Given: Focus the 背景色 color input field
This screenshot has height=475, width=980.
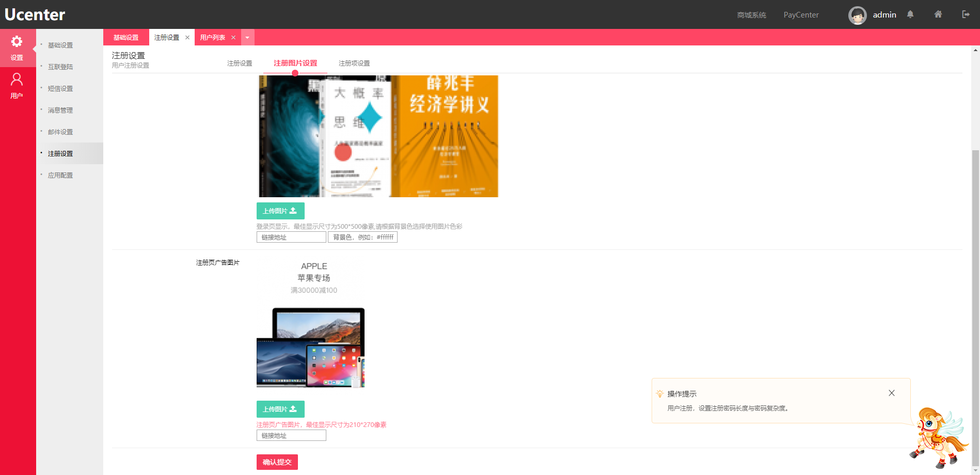Looking at the screenshot, I should click(362, 237).
